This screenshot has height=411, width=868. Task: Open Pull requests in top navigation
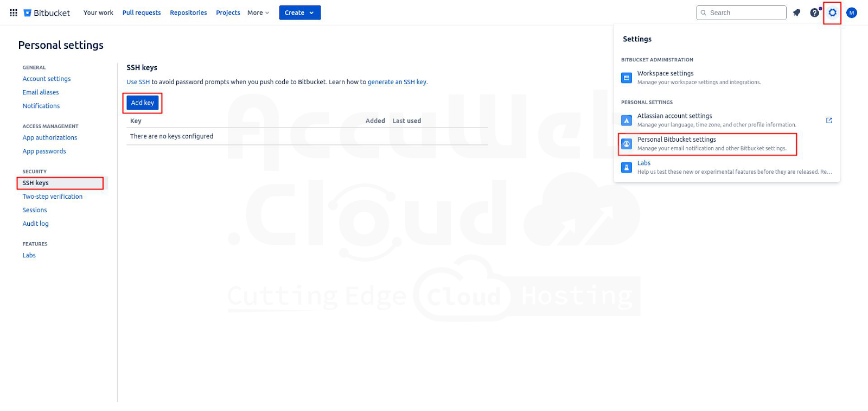click(x=142, y=12)
